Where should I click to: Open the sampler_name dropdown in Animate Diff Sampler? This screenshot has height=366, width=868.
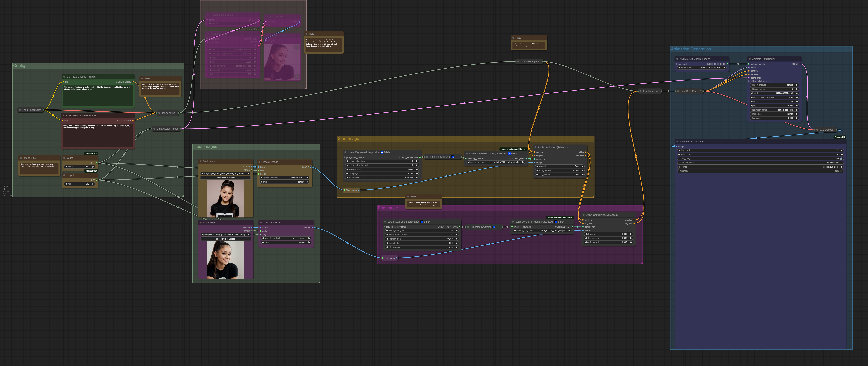[x=774, y=110]
